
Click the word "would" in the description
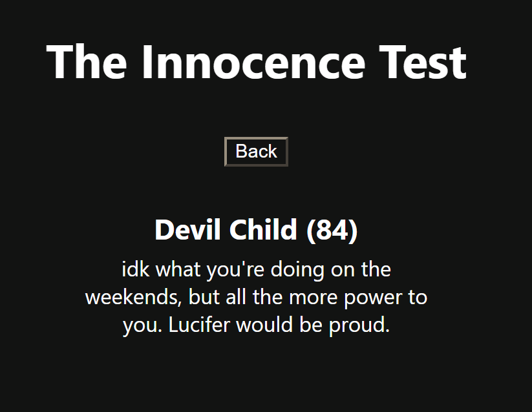(x=264, y=325)
